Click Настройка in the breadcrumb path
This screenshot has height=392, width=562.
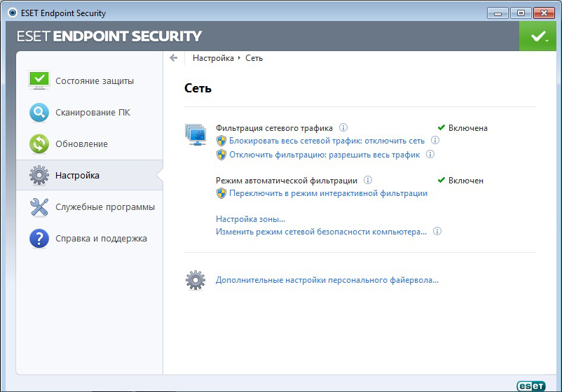[x=213, y=58]
